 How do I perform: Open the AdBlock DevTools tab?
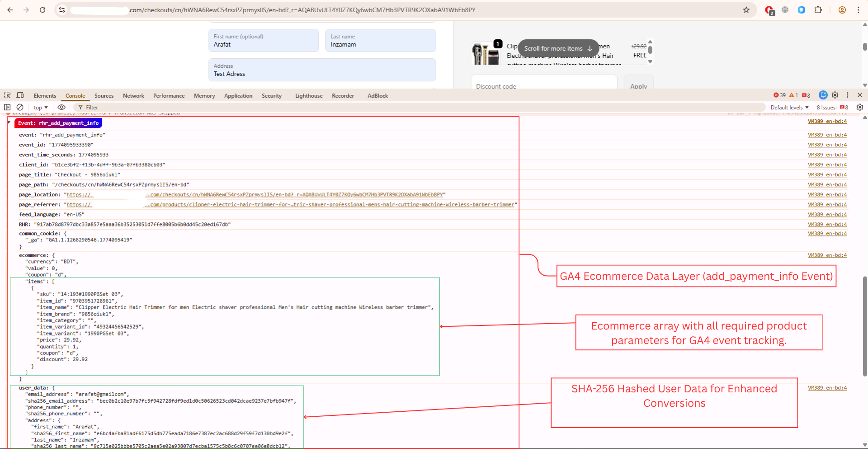click(377, 95)
